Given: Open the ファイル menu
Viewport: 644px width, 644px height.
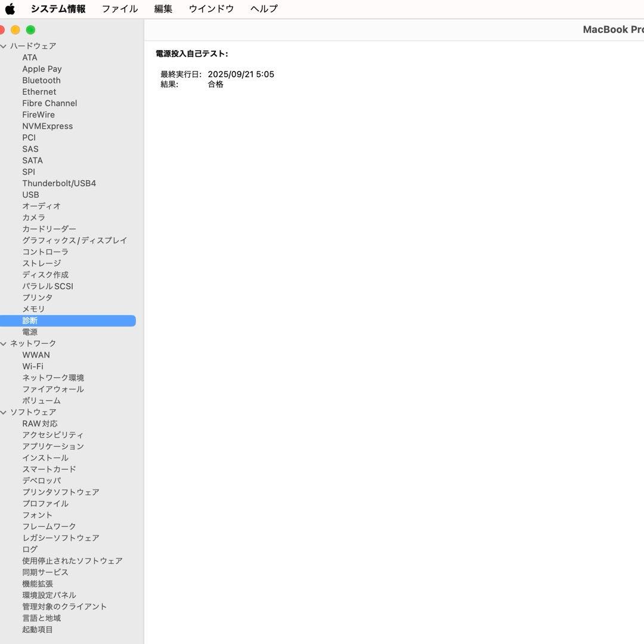Looking at the screenshot, I should (119, 8).
